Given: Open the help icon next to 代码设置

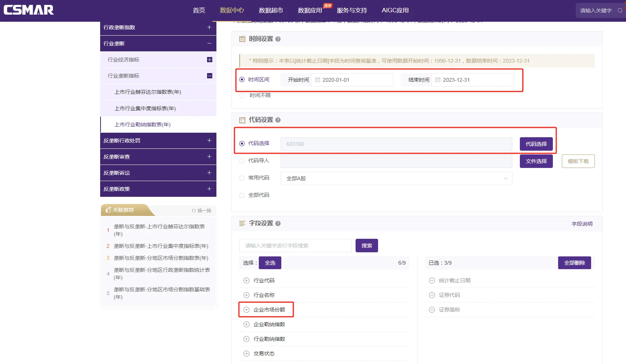Looking at the screenshot, I should (278, 120).
